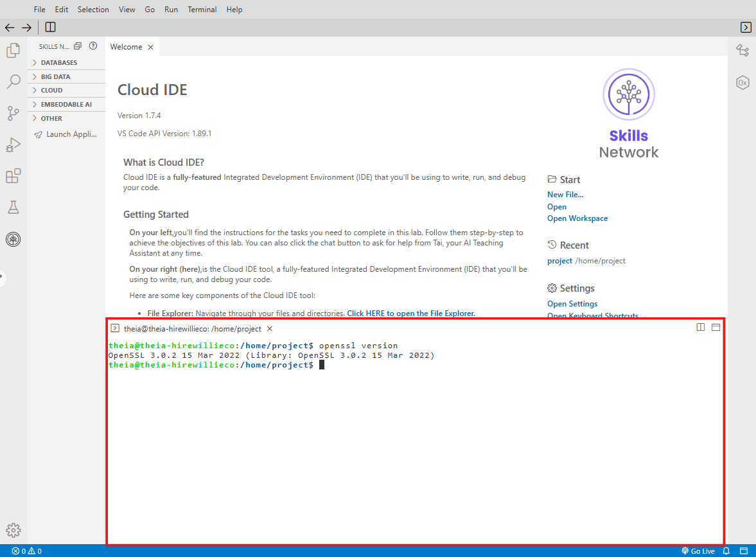Click the OpenSSL 3.0.2 version output line

[x=271, y=355]
